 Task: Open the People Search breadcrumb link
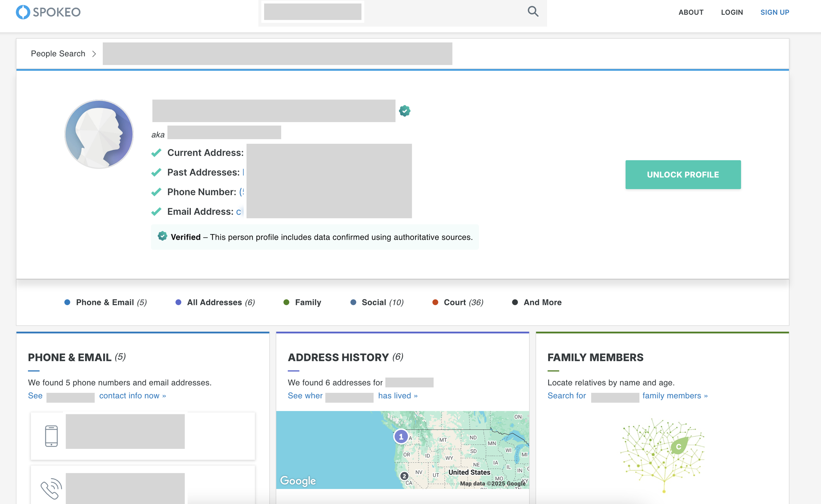pyautogui.click(x=58, y=54)
